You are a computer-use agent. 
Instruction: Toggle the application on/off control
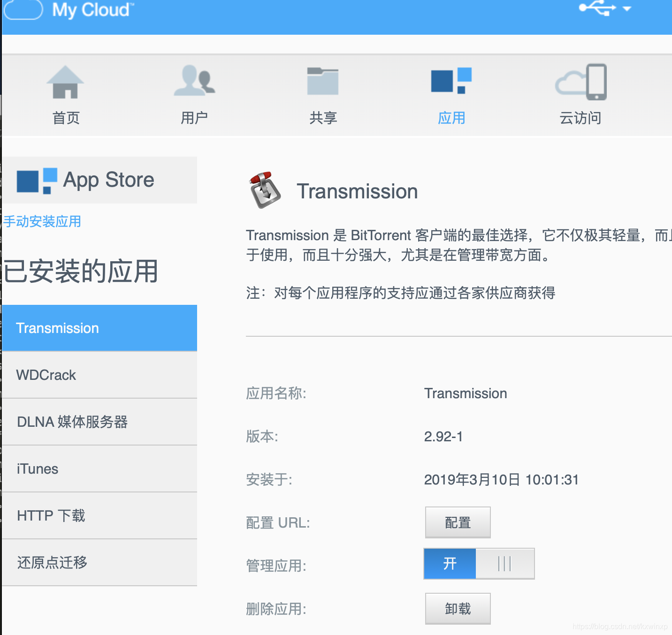click(x=479, y=564)
